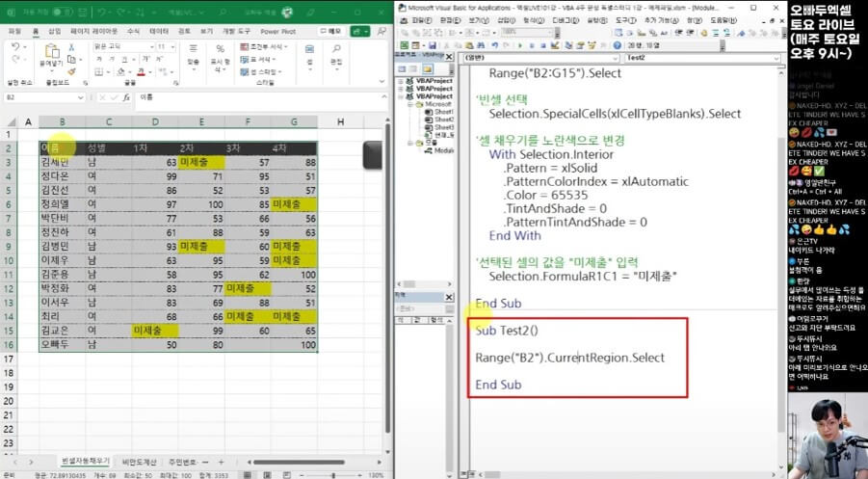Click the insert function fx icon
Image resolution: width=868 pixels, height=479 pixels.
click(x=128, y=97)
